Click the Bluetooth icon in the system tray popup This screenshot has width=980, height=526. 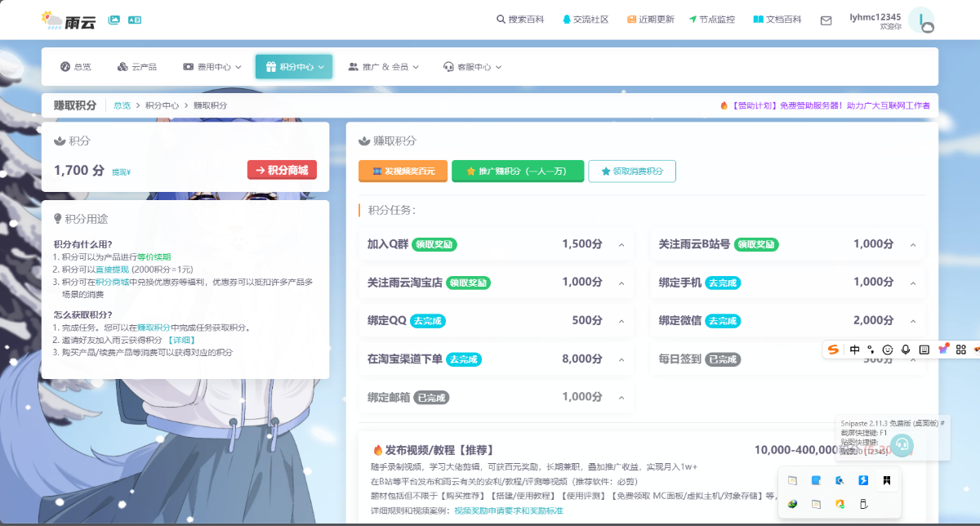click(862, 481)
